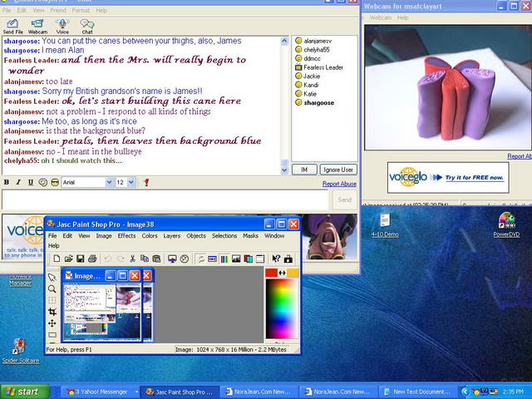Open Webcam menu in webcam window
This screenshot has width=532, height=399.
[381, 17]
